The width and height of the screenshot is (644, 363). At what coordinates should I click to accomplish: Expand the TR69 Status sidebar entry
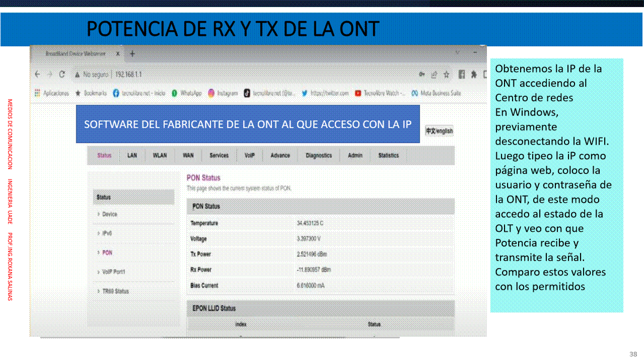point(115,291)
